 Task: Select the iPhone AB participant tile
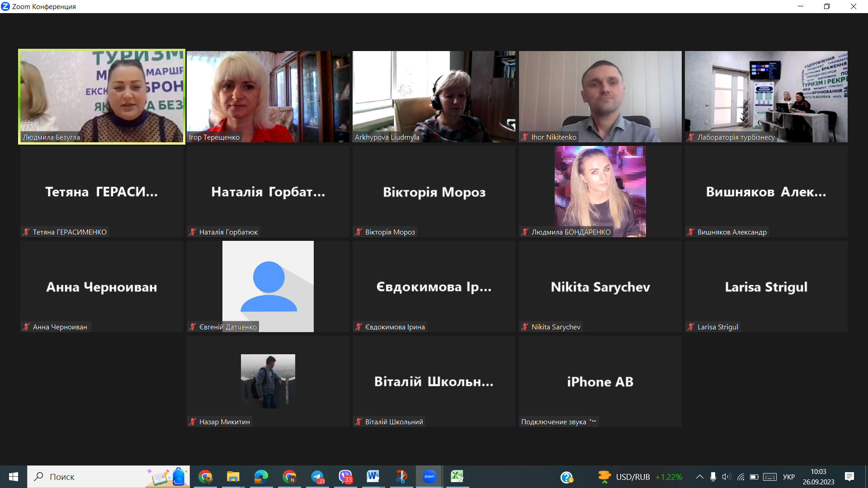(600, 381)
